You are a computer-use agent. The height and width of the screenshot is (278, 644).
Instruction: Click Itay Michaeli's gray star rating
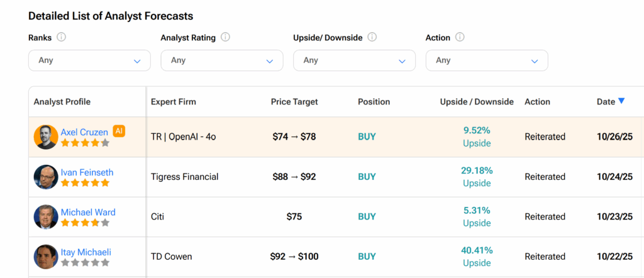[85, 263]
